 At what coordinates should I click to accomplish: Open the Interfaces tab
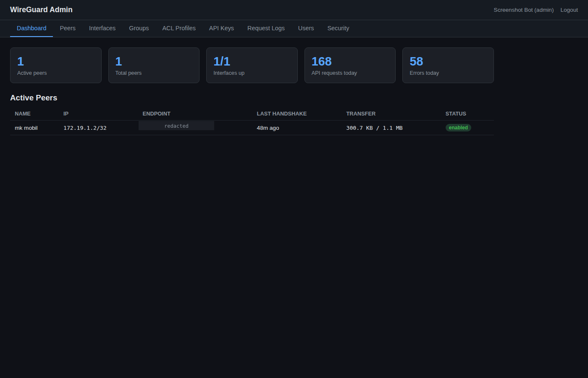click(x=102, y=28)
